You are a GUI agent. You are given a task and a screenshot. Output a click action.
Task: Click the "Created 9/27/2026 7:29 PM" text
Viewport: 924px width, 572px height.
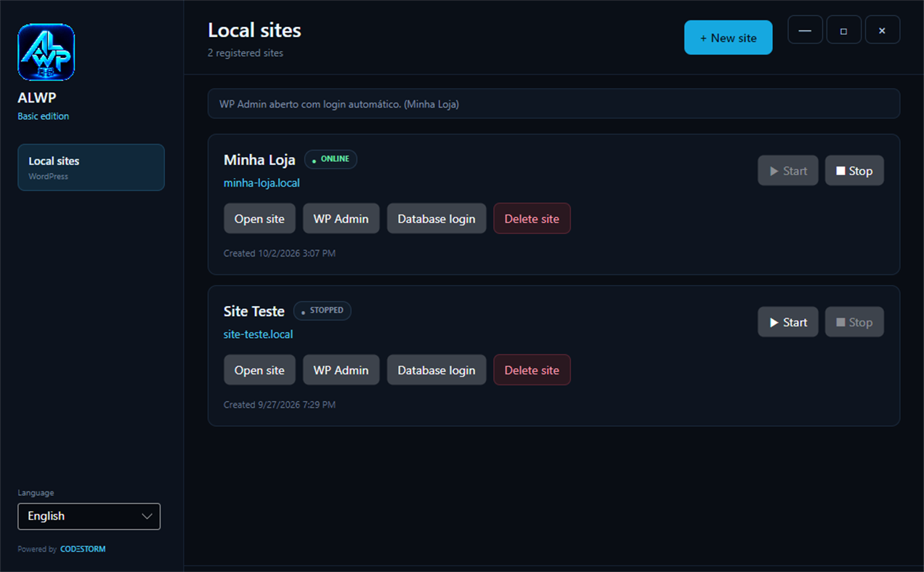pos(280,405)
